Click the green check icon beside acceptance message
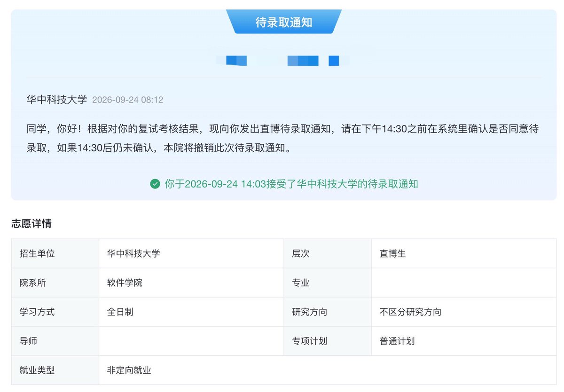564x392 pixels. 155,184
